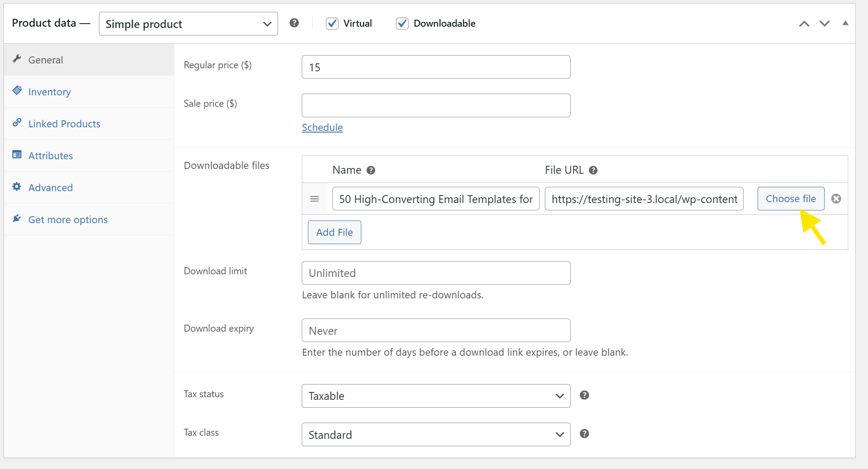Click the help icon next to File URL
Viewport: 868px width, 469px height.
[x=593, y=170]
